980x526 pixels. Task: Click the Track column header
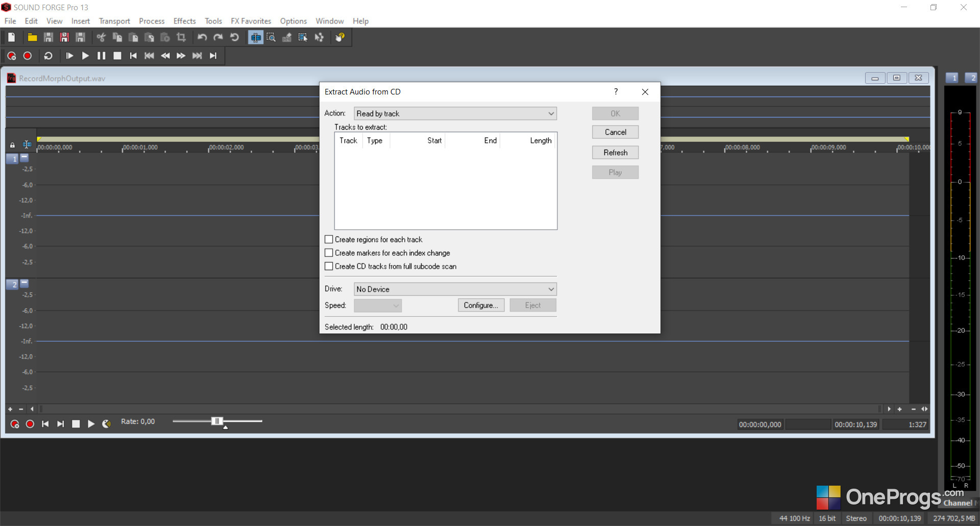pos(349,140)
